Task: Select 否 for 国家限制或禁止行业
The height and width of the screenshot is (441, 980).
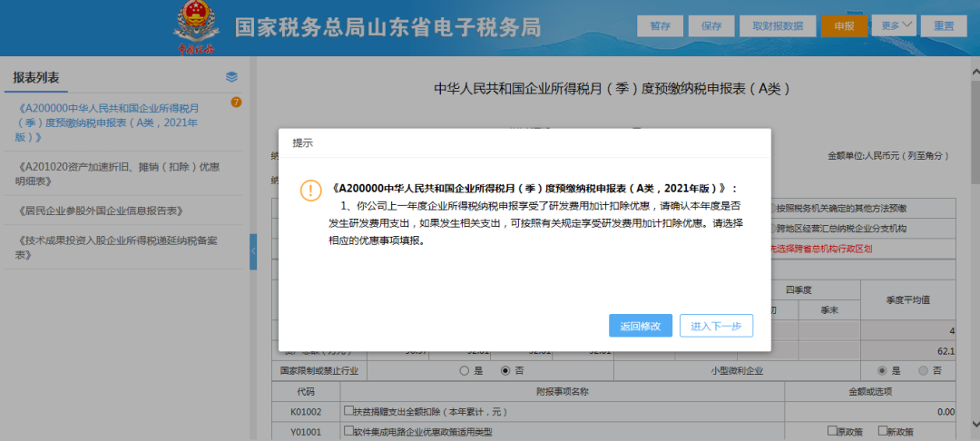Action: [505, 371]
